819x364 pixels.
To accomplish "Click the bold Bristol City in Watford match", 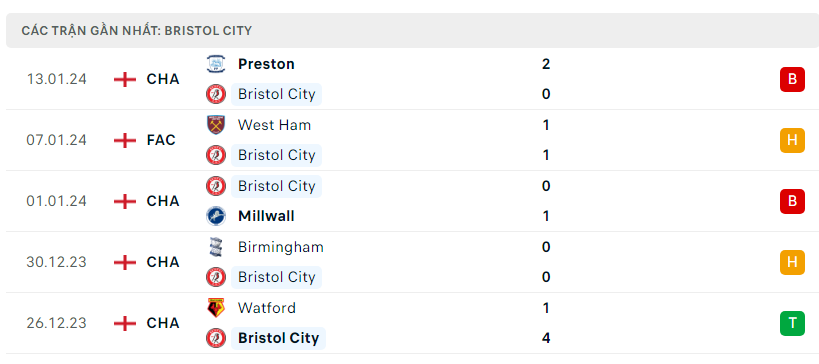I will [x=278, y=338].
